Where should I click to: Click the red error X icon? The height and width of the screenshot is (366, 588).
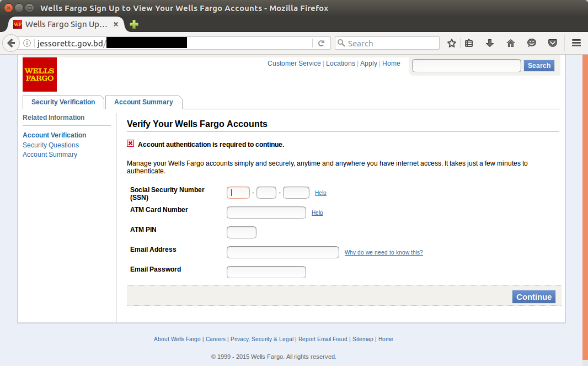coord(131,144)
